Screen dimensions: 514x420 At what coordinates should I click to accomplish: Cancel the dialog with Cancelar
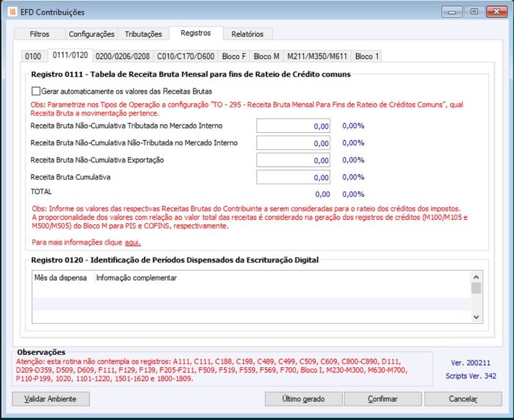(x=463, y=399)
